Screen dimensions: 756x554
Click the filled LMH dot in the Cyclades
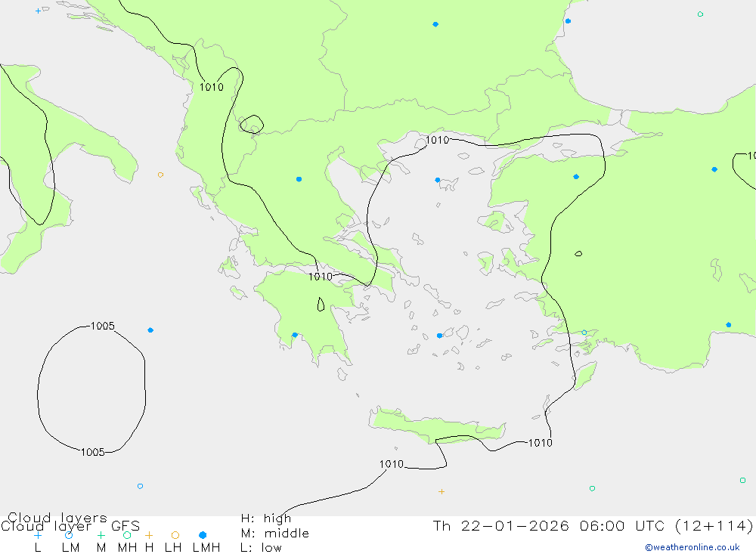pos(439,335)
